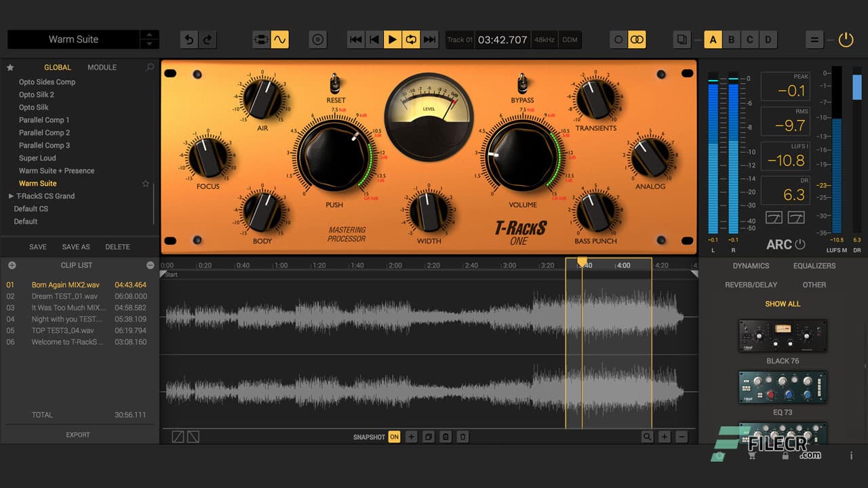Select the waveform view icon in the toolbar
Viewport: 868px width, 488px height.
[x=279, y=39]
